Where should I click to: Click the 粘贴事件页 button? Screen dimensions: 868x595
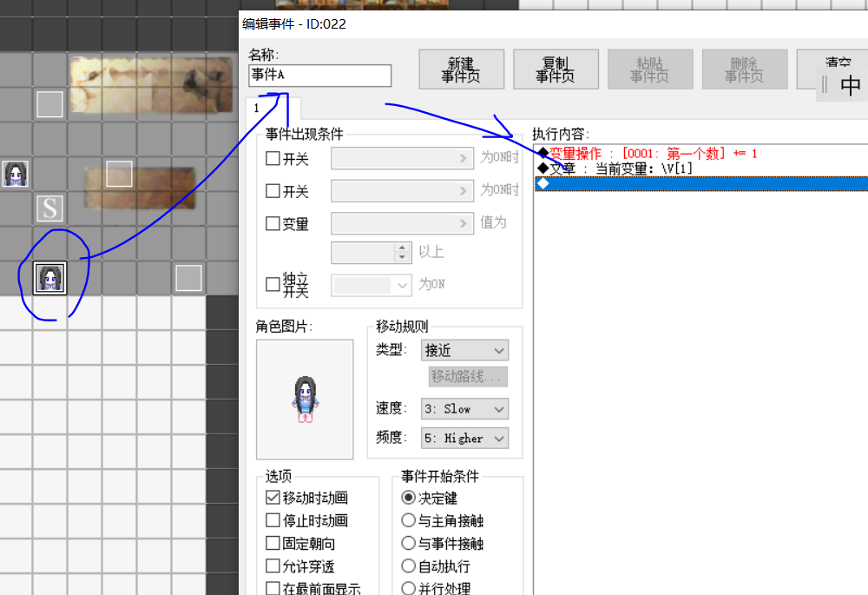tap(650, 69)
